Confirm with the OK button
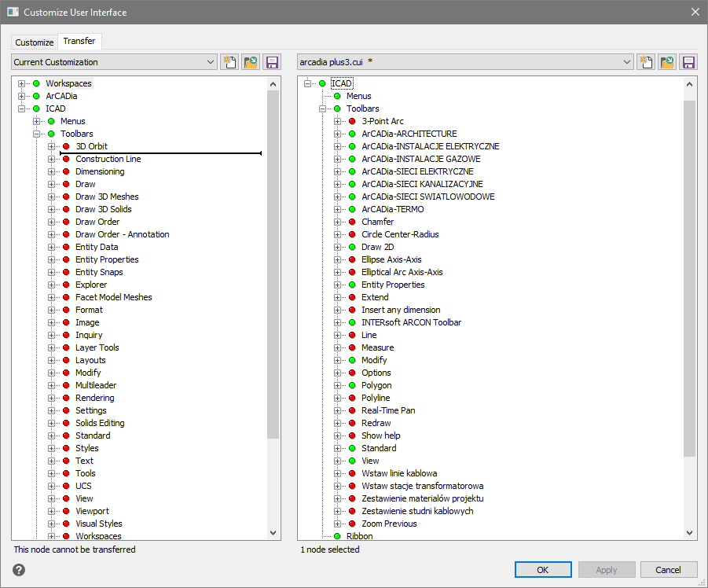This screenshot has height=588, width=708. (543, 570)
